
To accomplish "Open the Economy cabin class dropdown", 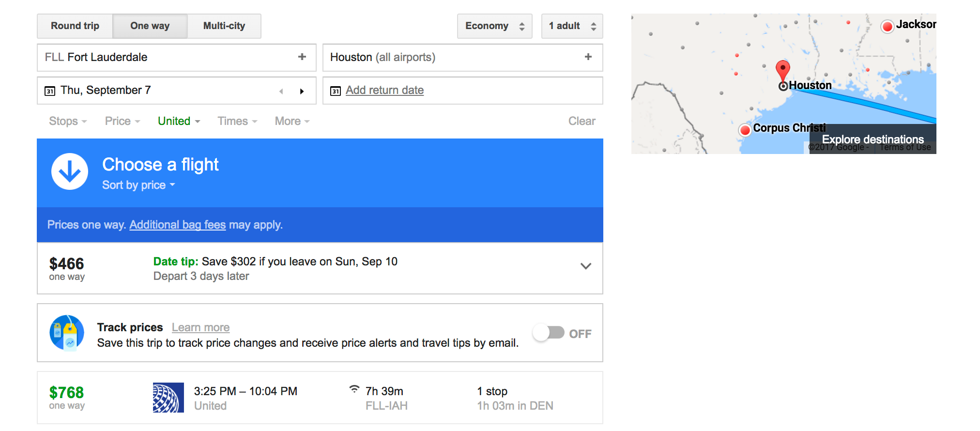I will coord(494,26).
